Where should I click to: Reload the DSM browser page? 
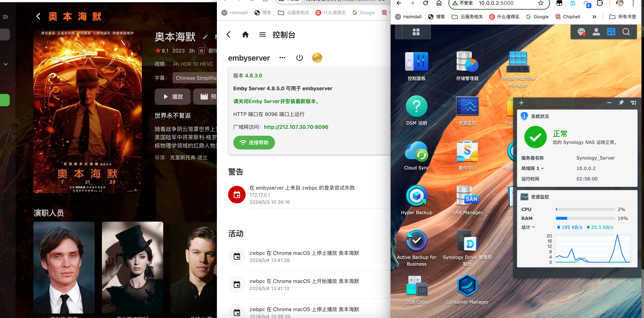click(x=425, y=3)
